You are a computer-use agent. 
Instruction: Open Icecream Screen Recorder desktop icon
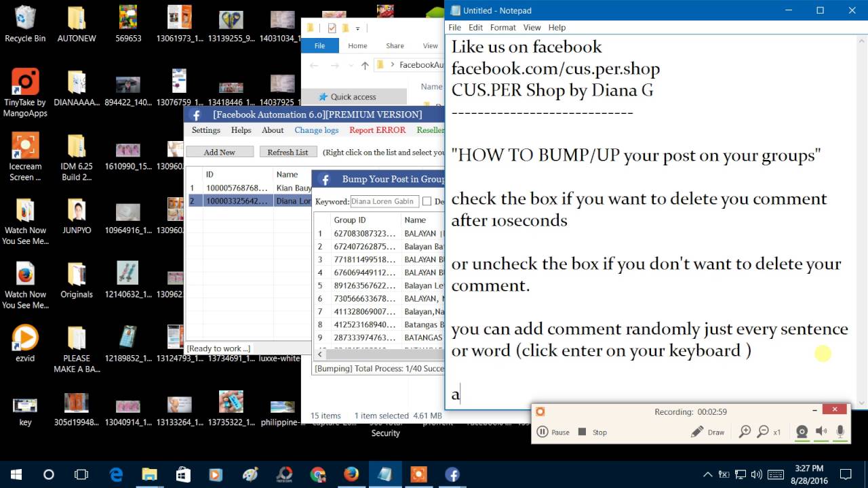click(x=25, y=157)
